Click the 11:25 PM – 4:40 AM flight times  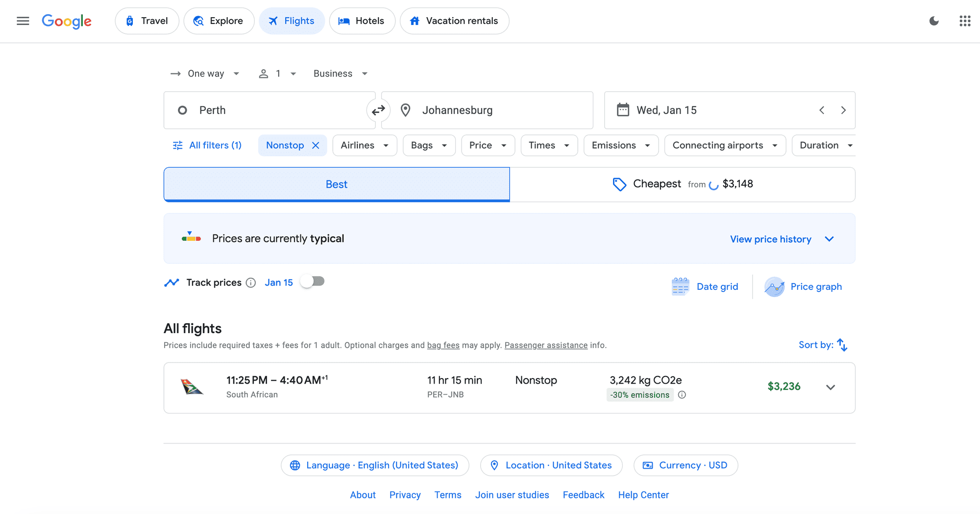(277, 380)
